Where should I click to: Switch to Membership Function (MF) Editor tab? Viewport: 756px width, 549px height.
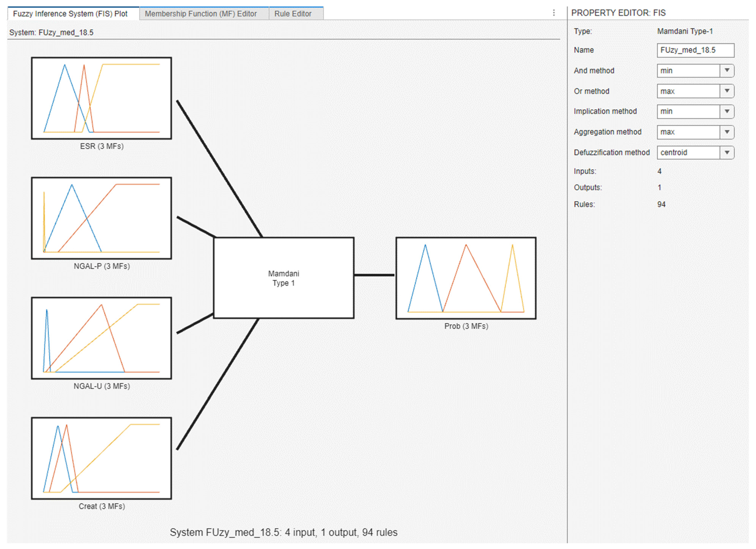(x=201, y=14)
